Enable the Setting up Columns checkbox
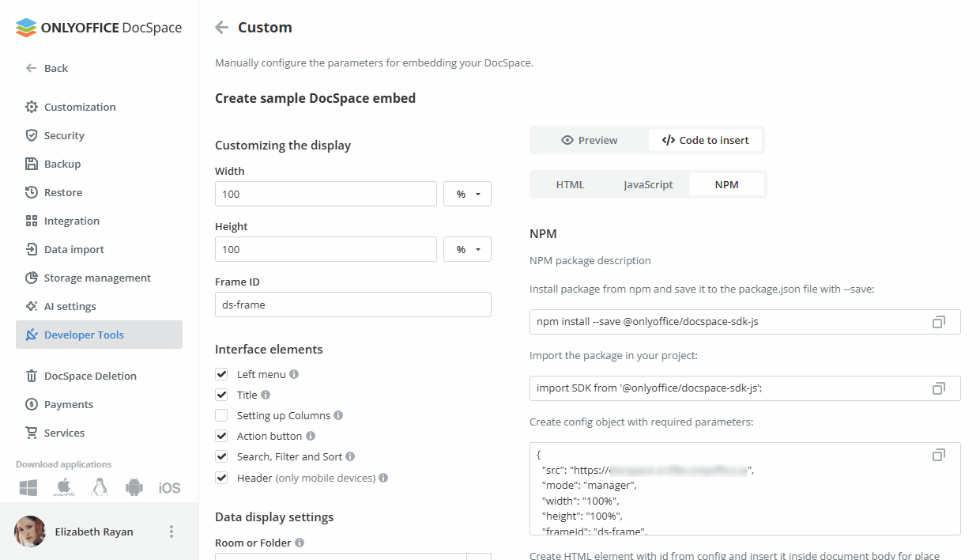 pos(221,415)
